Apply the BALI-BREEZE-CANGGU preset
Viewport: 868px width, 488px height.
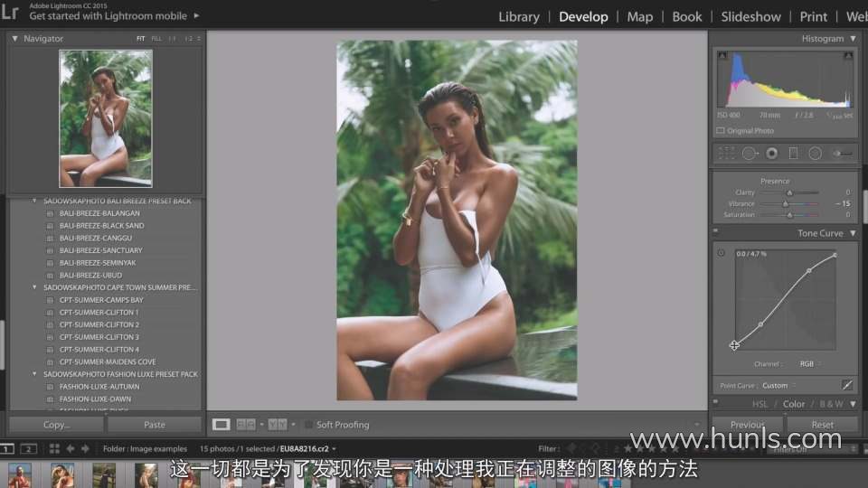click(96, 238)
